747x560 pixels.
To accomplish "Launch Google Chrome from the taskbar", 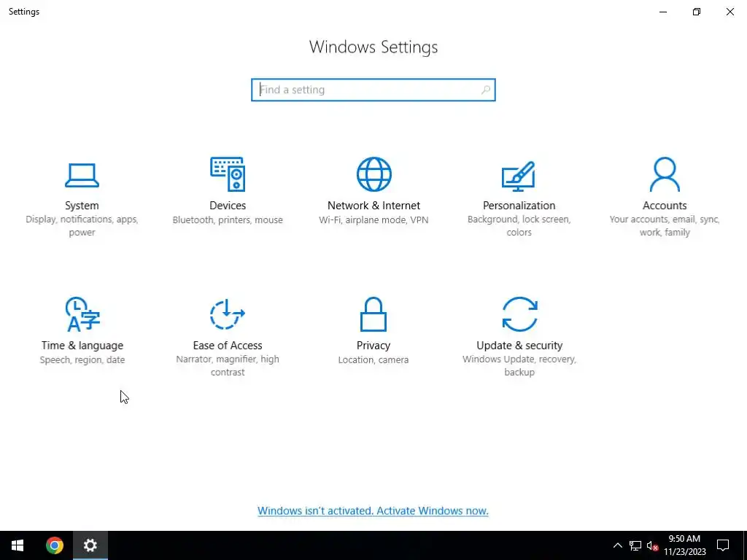I will coord(54,545).
